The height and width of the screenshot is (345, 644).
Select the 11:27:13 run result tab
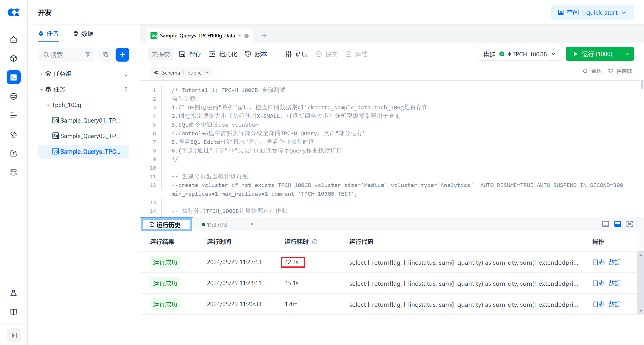217,225
